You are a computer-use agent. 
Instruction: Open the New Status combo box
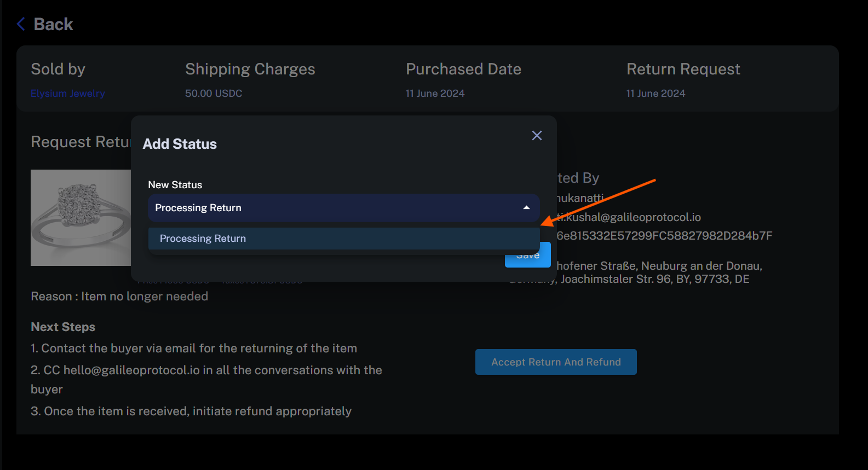[x=344, y=208]
